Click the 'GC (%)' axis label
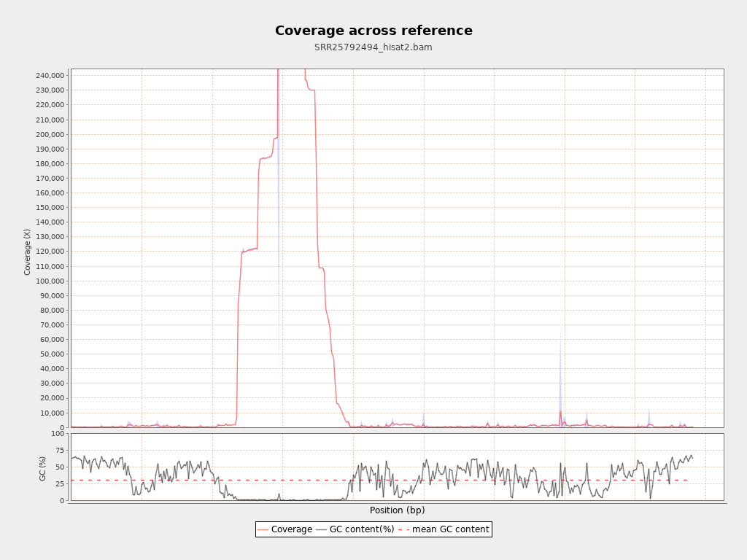This screenshot has width=747, height=560. 42,467
